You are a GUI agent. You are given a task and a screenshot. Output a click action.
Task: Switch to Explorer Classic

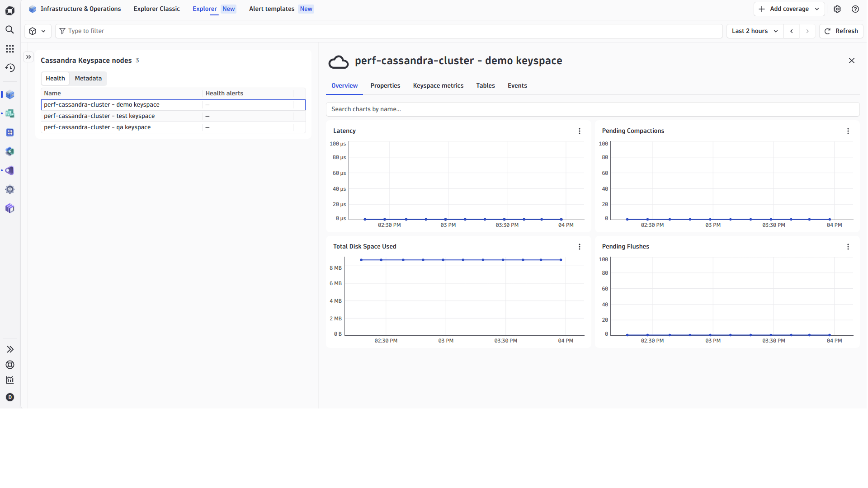(x=157, y=9)
